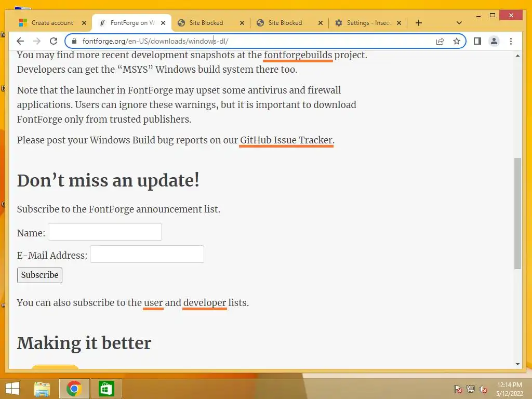Open the browser side panel
The width and height of the screenshot is (532, 399).
(477, 42)
